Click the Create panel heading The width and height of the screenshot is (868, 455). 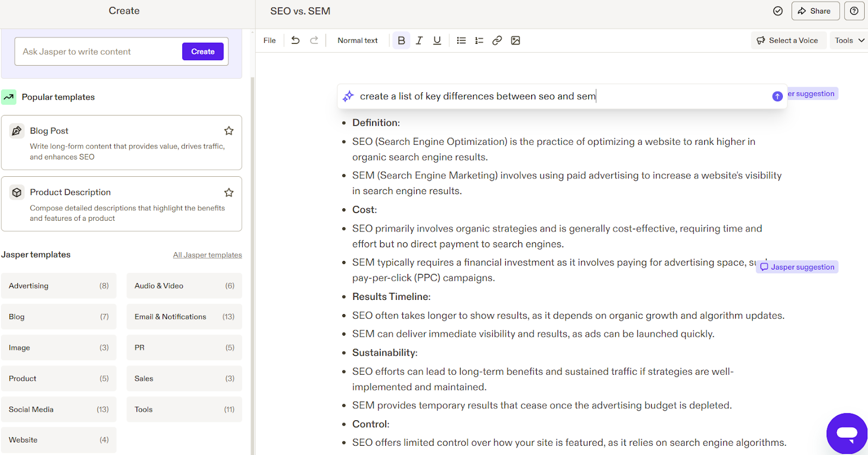tap(124, 11)
